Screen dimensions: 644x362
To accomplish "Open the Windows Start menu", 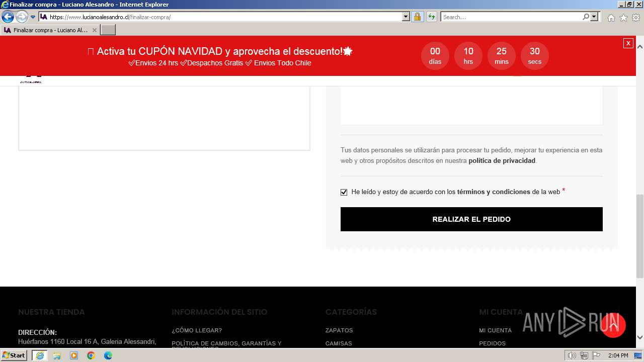I will pos(14,355).
